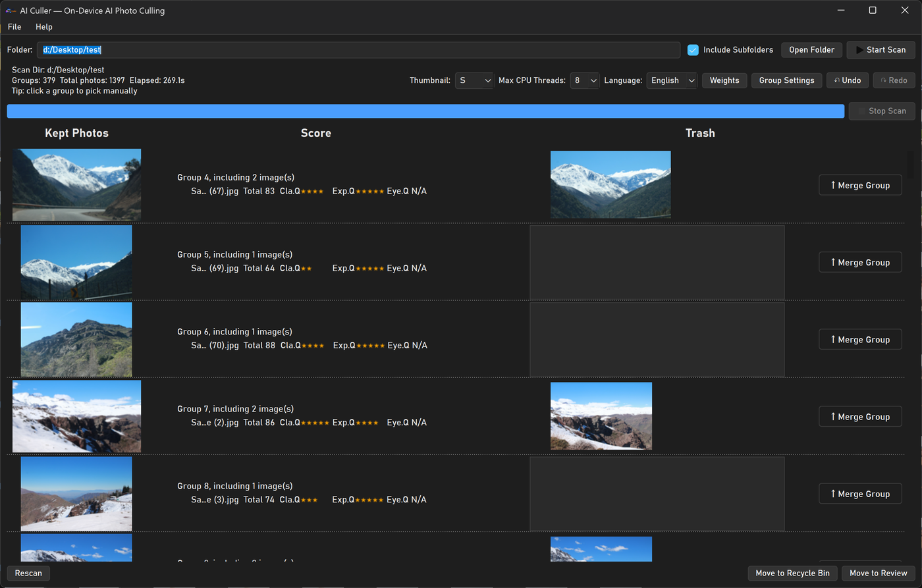Click Move to Review button

(879, 574)
